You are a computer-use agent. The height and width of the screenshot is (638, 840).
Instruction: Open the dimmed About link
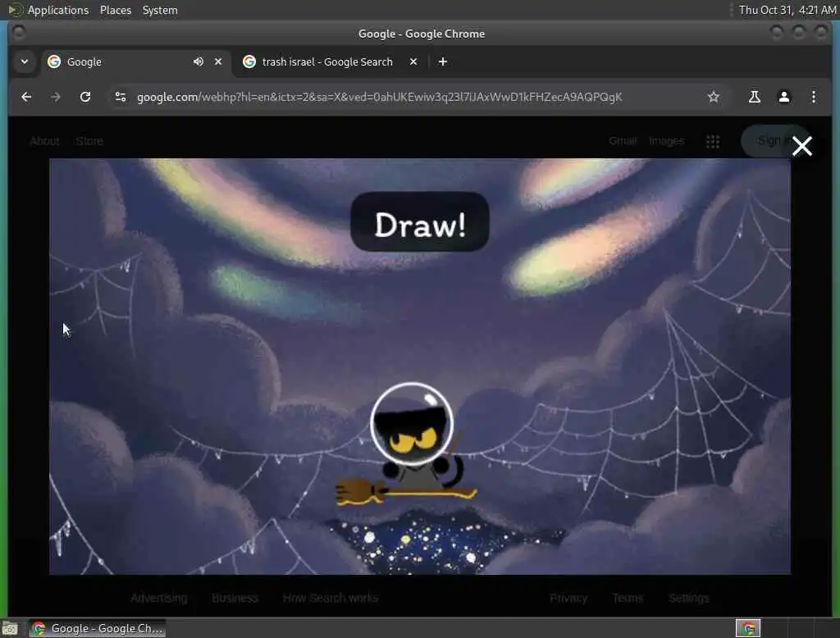pos(44,141)
